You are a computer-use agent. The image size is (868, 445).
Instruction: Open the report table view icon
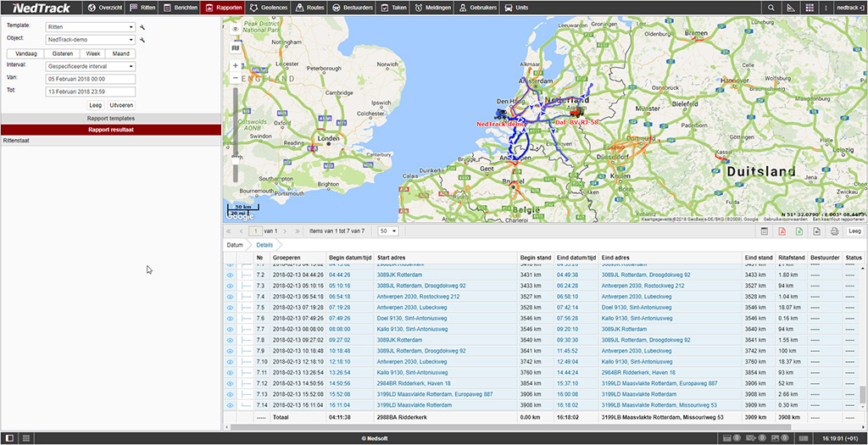(x=764, y=231)
